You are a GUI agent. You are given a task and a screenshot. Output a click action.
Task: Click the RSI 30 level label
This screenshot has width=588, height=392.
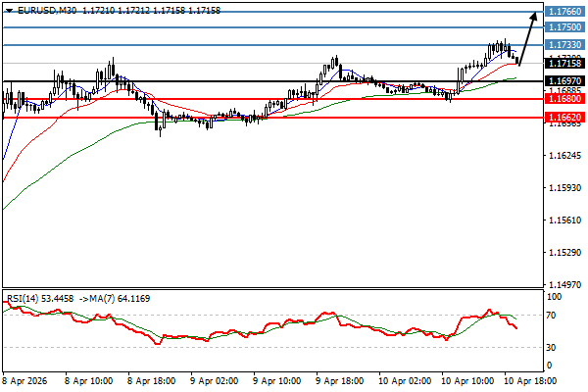point(554,348)
